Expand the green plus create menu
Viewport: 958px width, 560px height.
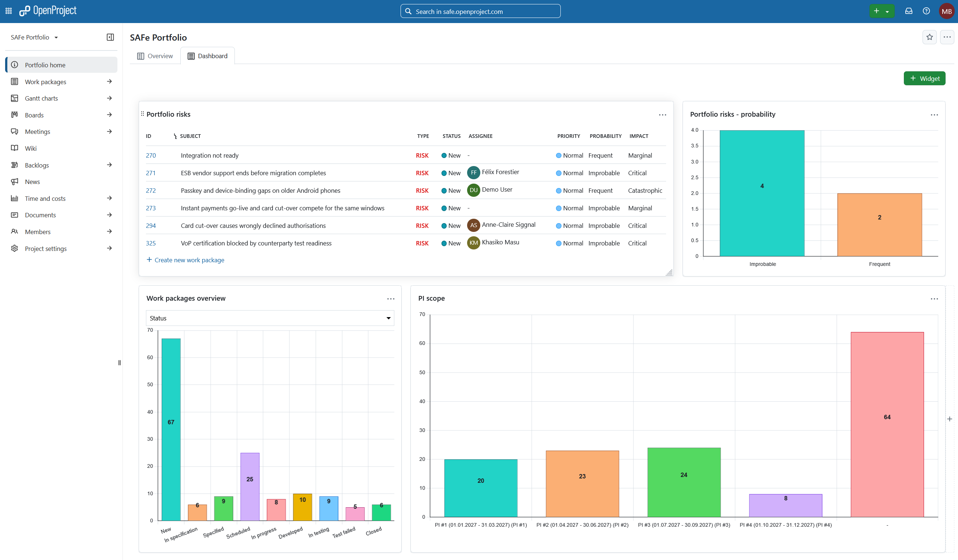882,11
